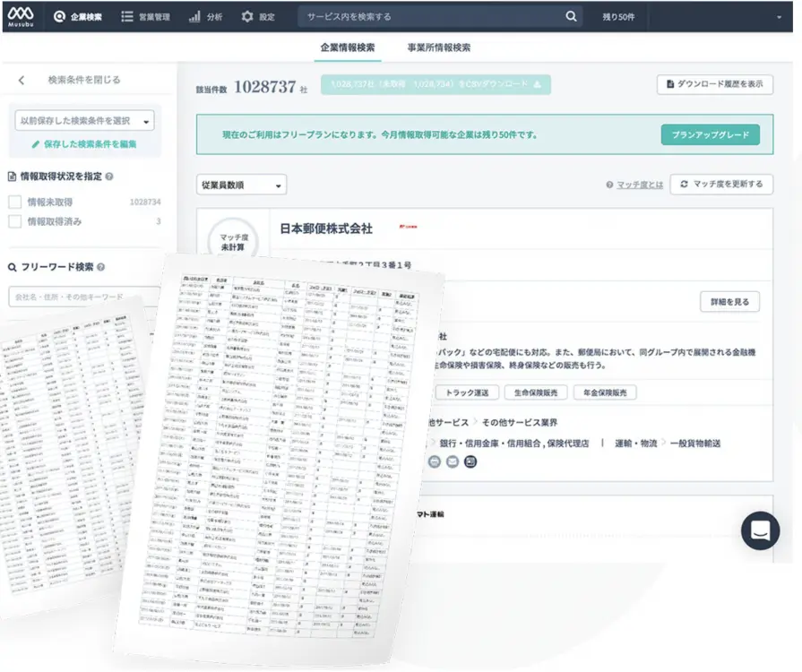
Task: Switch to 企業情報検索 tab
Action: (x=348, y=47)
